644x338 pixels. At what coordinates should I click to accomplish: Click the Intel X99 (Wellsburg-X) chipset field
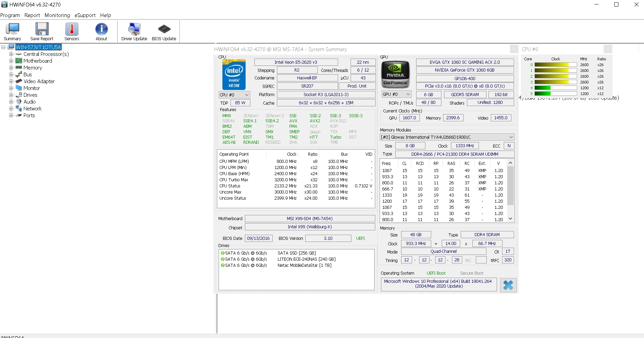coord(310,227)
